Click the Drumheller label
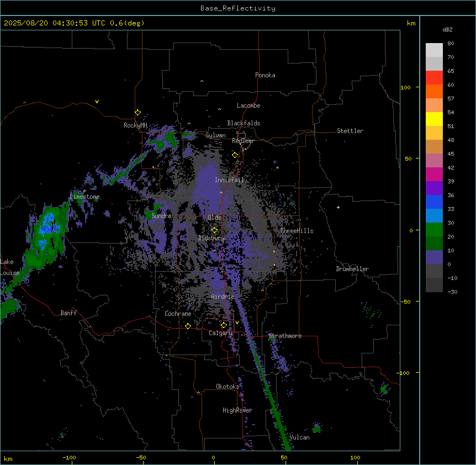The image size is (476, 465). tap(352, 269)
